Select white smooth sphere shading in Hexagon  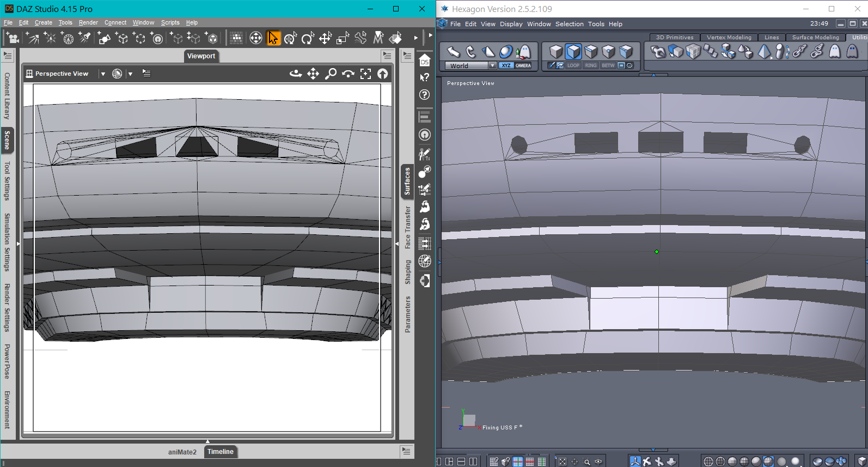coord(795,462)
